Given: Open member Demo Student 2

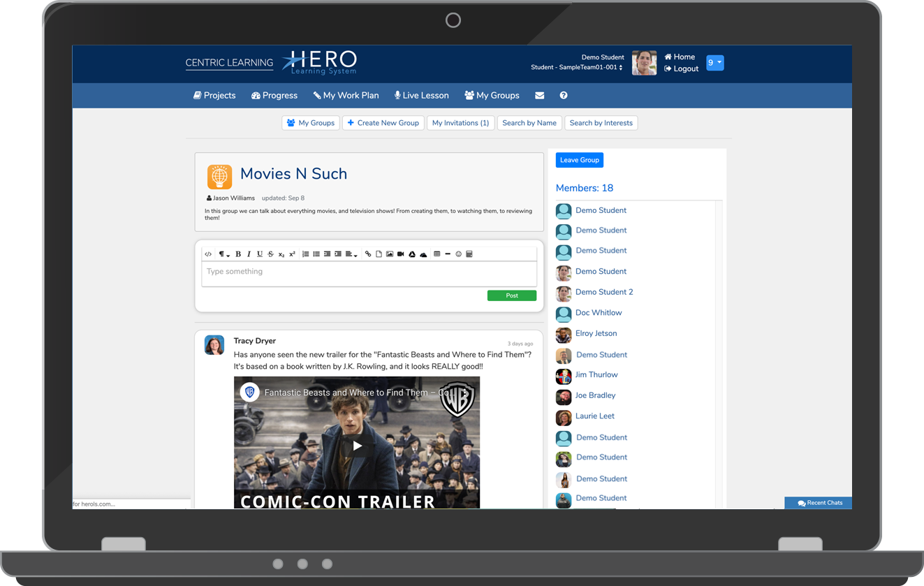Looking at the screenshot, I should (x=604, y=292).
